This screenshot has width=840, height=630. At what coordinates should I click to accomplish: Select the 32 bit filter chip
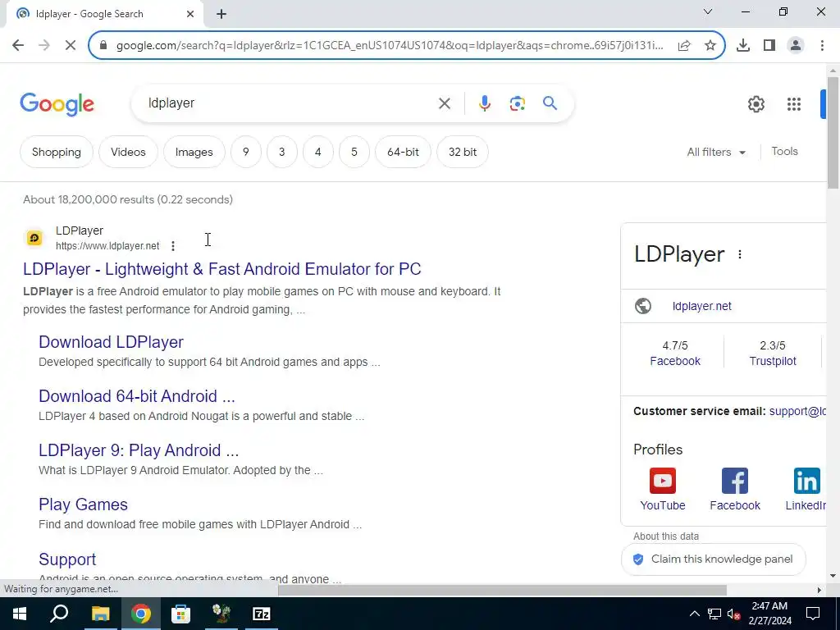[x=463, y=152]
